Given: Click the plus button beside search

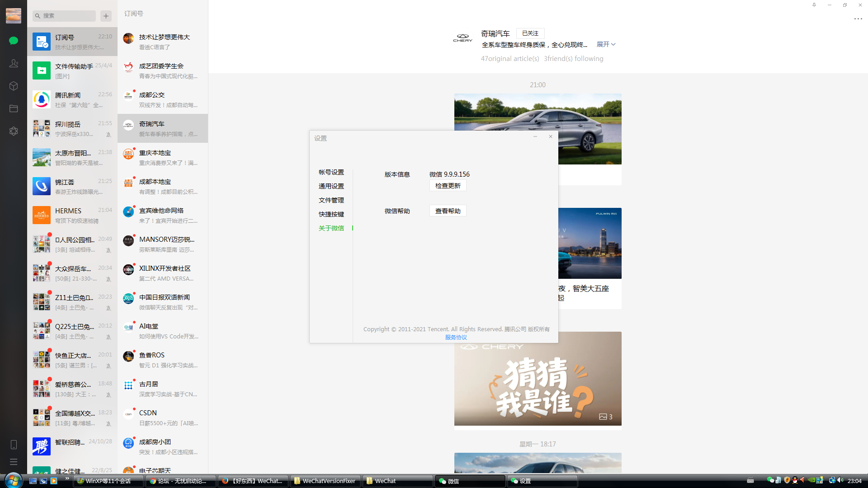Looking at the screenshot, I should point(106,16).
